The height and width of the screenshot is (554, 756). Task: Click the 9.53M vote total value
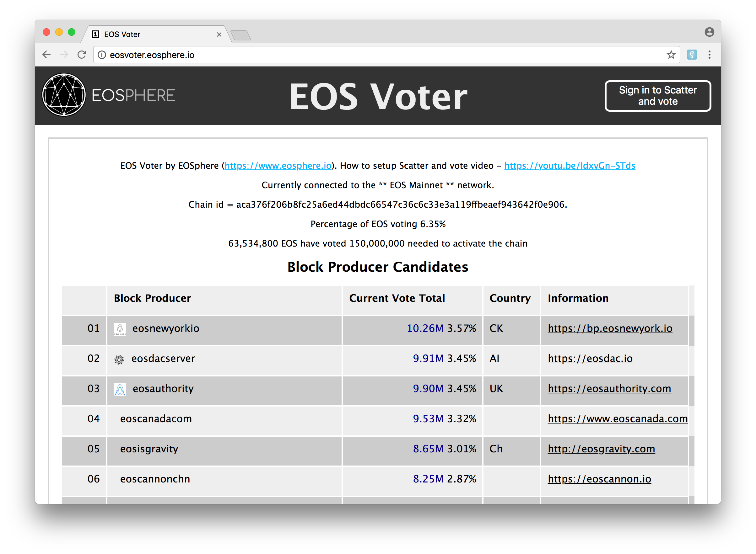pos(428,419)
